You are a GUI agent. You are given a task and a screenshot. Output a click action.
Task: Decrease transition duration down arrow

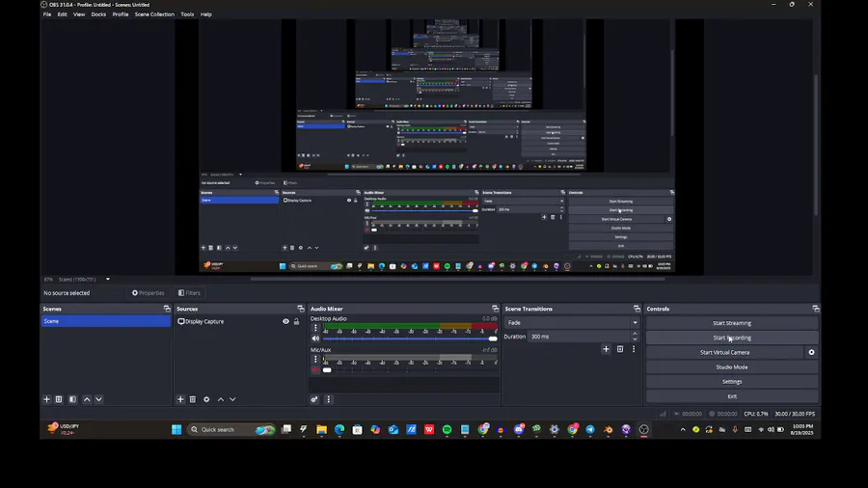pos(635,339)
